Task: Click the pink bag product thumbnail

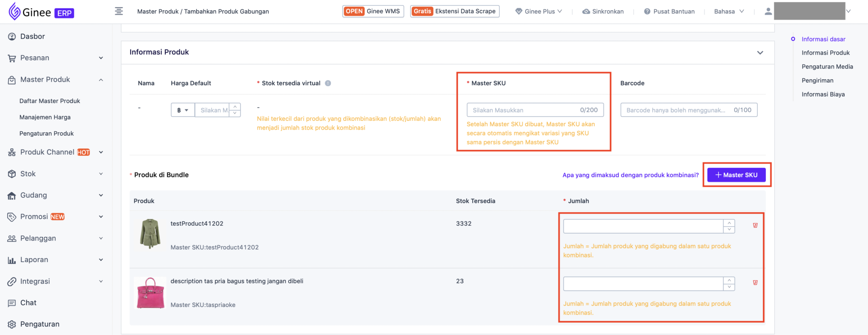Action: [x=150, y=293]
